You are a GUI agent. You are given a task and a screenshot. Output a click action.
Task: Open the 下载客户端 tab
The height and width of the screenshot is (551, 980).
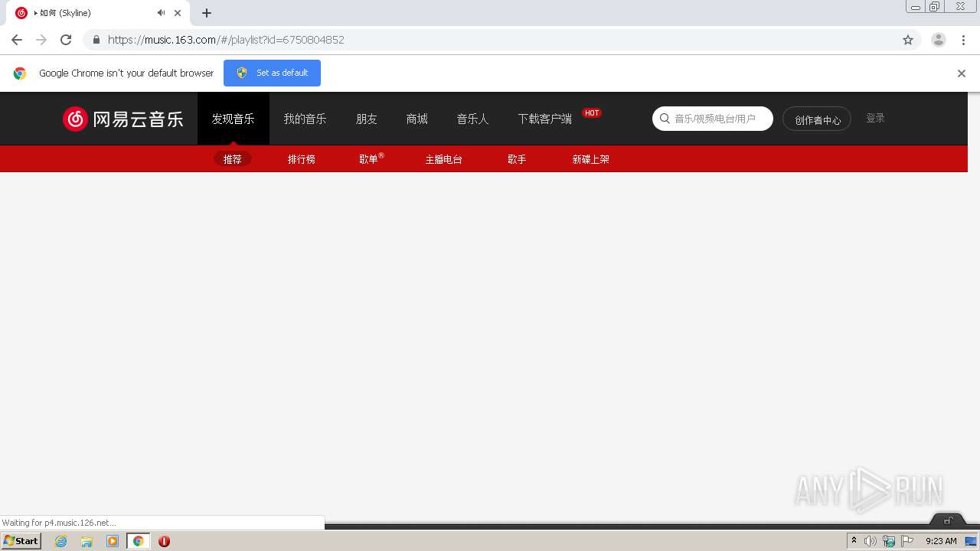tap(544, 119)
